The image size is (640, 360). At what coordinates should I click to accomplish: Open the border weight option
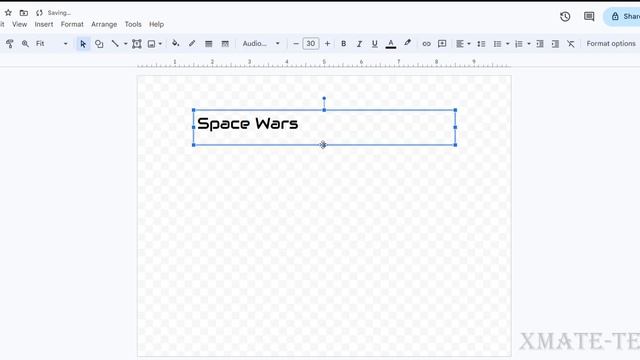[x=209, y=44]
